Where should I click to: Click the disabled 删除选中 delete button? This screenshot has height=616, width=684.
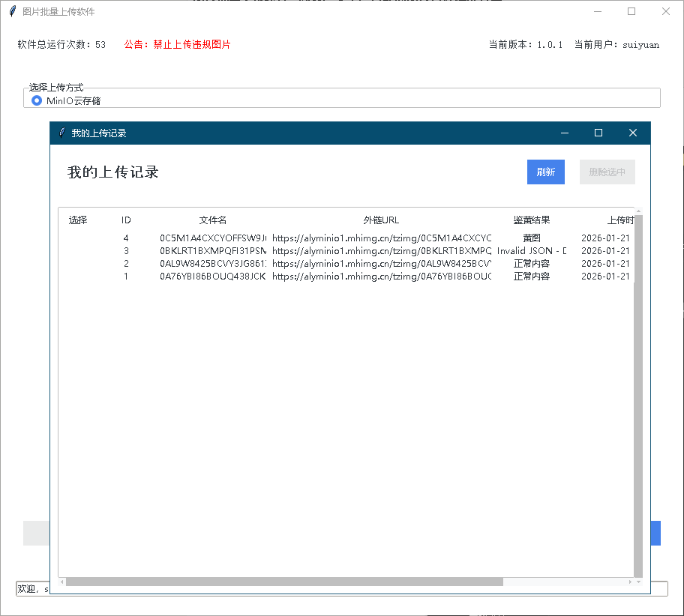coord(607,172)
